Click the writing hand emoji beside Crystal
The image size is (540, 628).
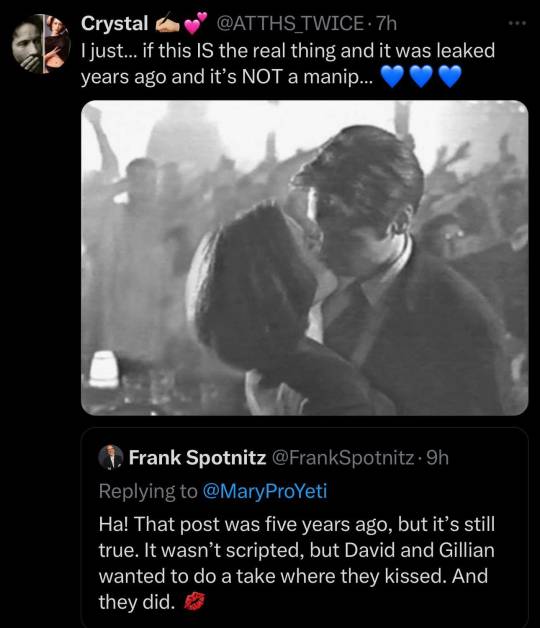pyautogui.click(x=167, y=24)
